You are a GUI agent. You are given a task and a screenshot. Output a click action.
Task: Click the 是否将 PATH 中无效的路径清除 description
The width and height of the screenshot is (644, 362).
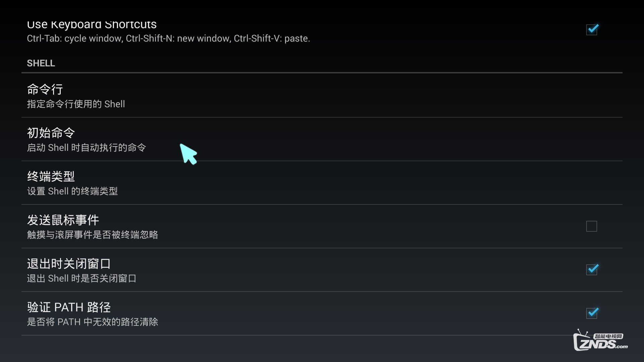click(92, 322)
